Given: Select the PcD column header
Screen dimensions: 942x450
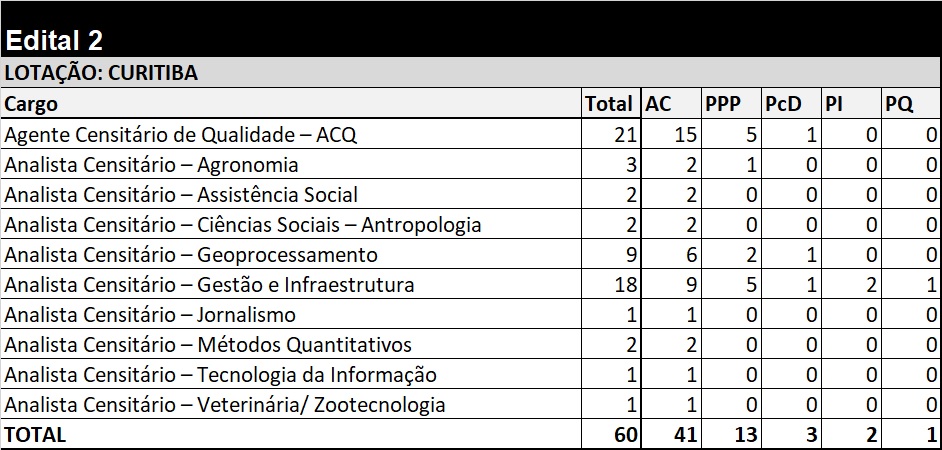Looking at the screenshot, I should (791, 103).
